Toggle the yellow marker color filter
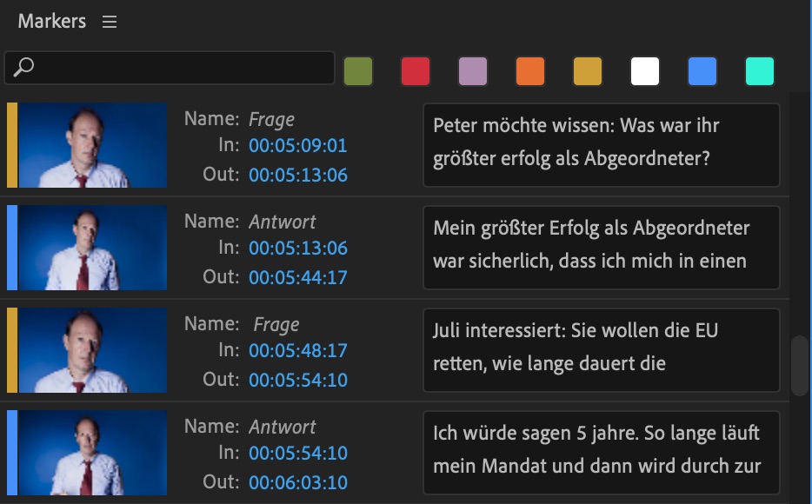Screen dimensions: 812x504 pyautogui.click(x=588, y=71)
